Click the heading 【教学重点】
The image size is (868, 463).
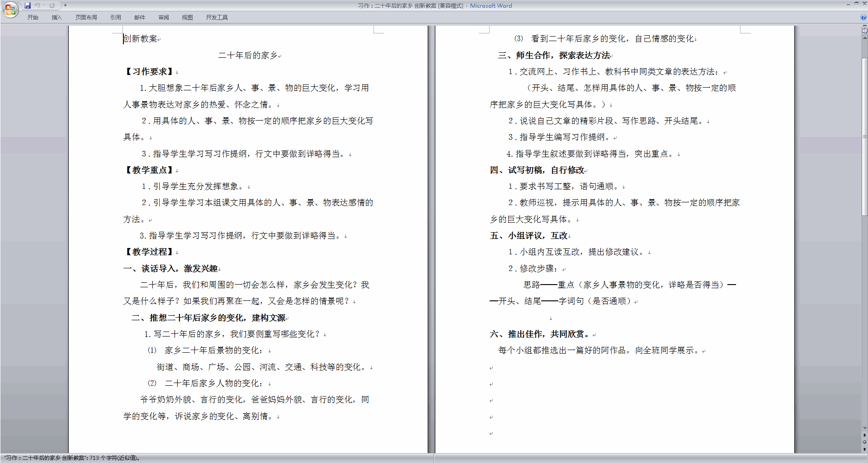click(x=149, y=170)
